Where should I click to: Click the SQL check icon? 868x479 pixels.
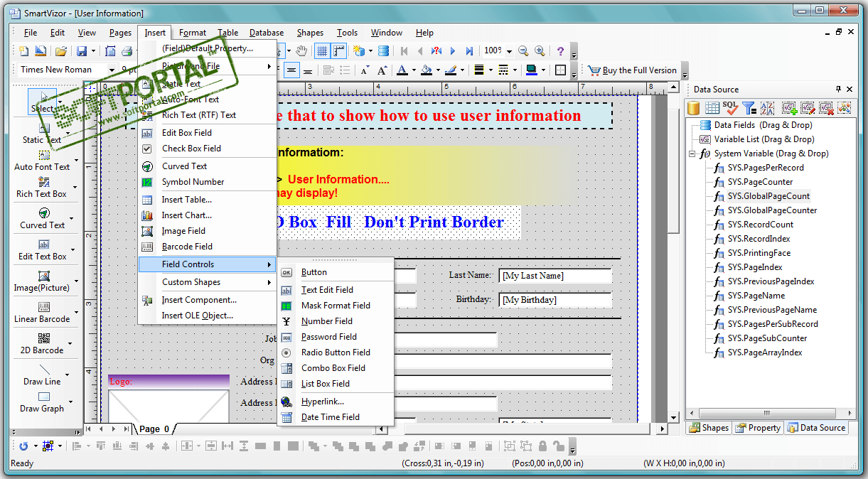[731, 108]
